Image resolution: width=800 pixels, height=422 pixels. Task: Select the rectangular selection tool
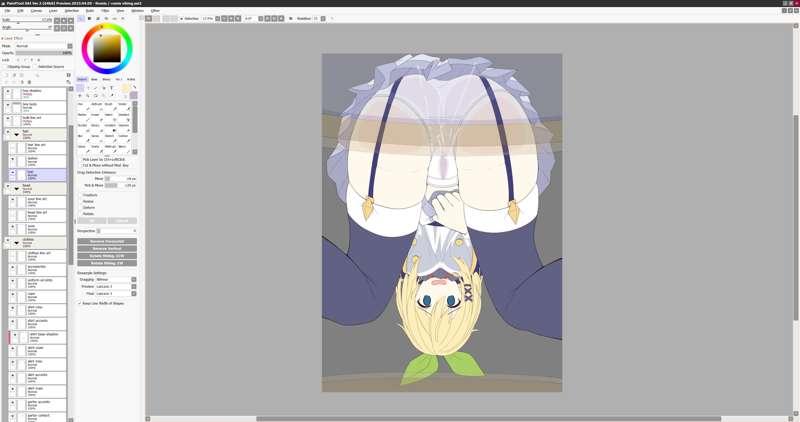tap(80, 88)
